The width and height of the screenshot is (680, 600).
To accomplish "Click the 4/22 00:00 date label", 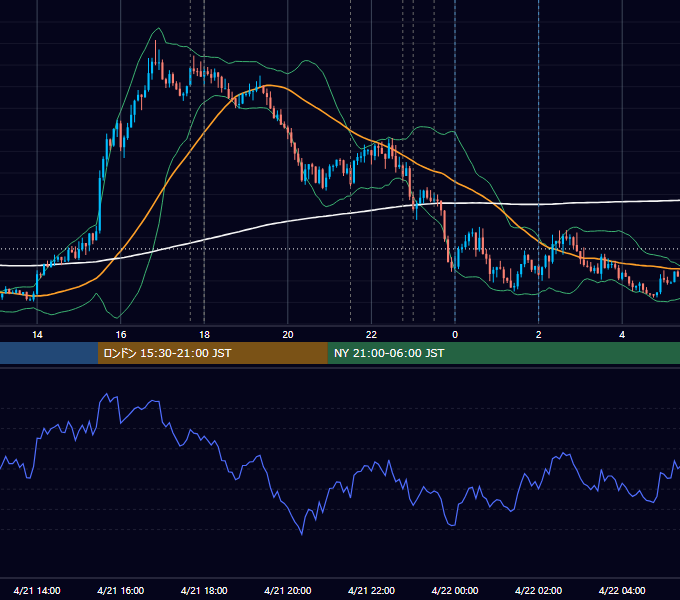I will (x=455, y=590).
